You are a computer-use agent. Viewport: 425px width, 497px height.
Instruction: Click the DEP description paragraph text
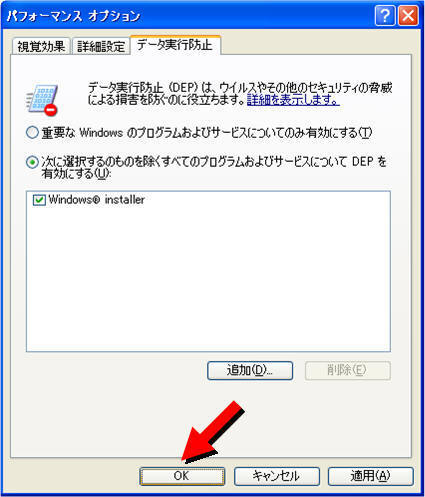[240, 94]
